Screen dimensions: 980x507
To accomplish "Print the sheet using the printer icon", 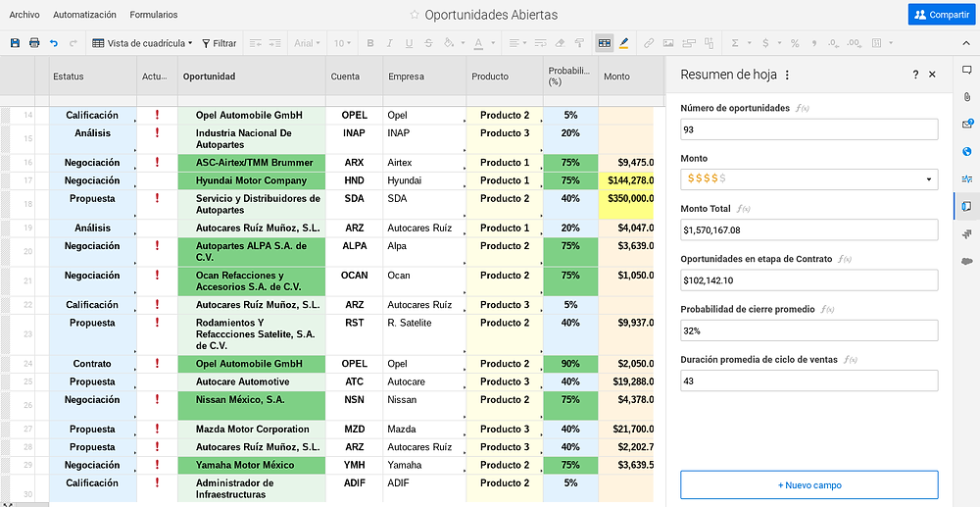I will click(34, 43).
